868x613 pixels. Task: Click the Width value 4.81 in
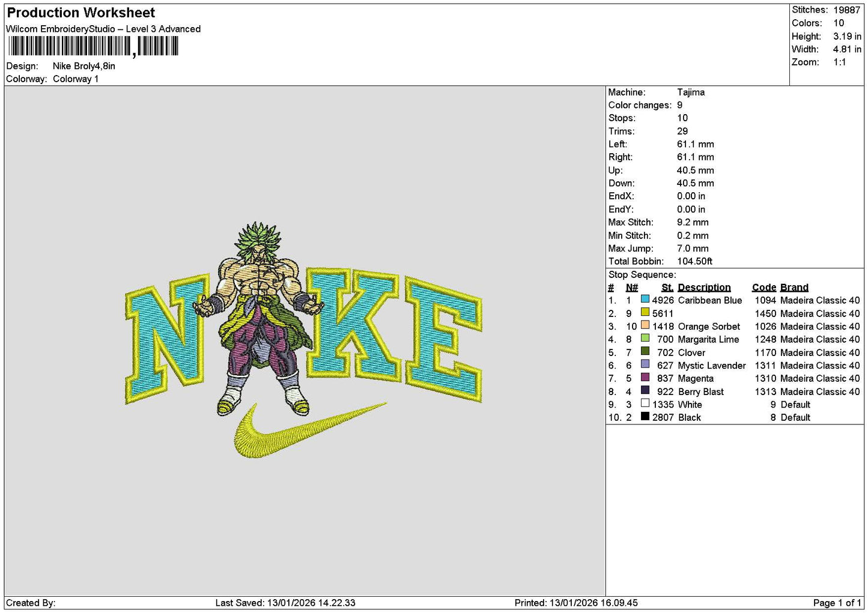click(x=847, y=49)
